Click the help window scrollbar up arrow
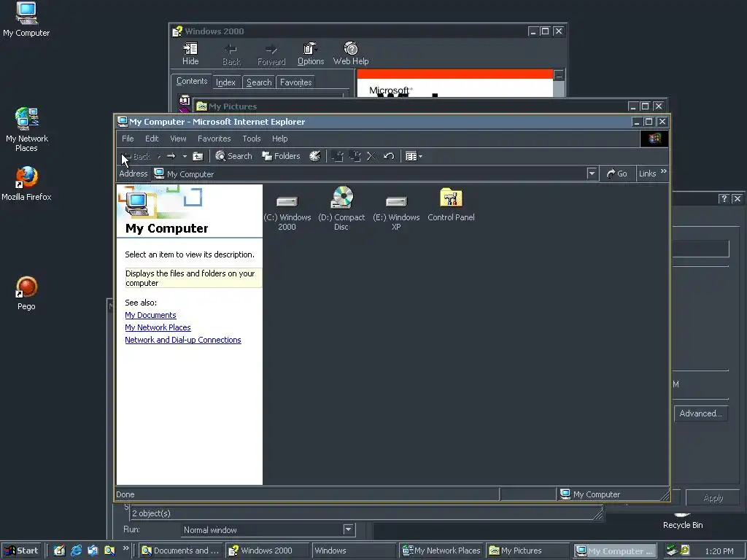 click(x=560, y=75)
